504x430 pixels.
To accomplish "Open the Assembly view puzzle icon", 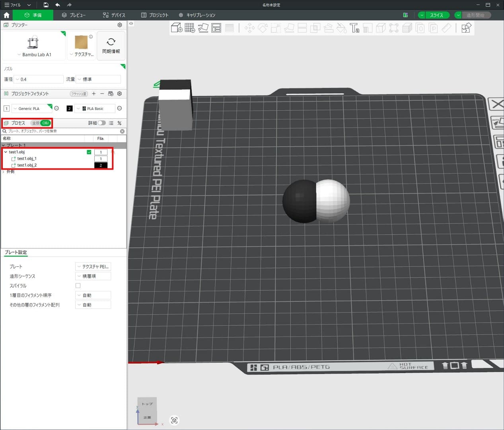I will click(466, 28).
